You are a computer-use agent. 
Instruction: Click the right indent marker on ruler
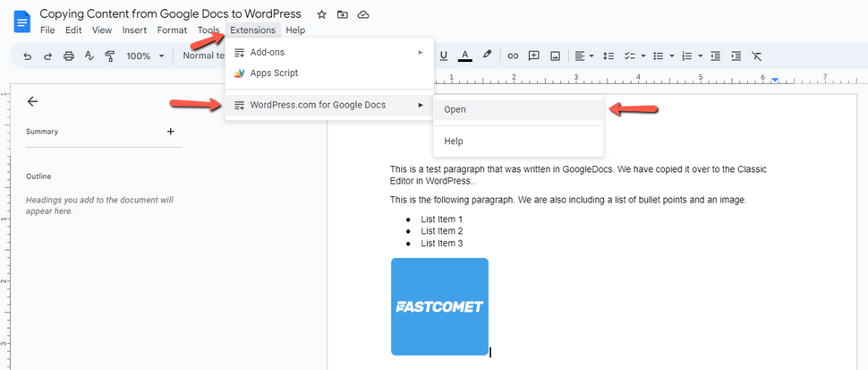coord(775,80)
